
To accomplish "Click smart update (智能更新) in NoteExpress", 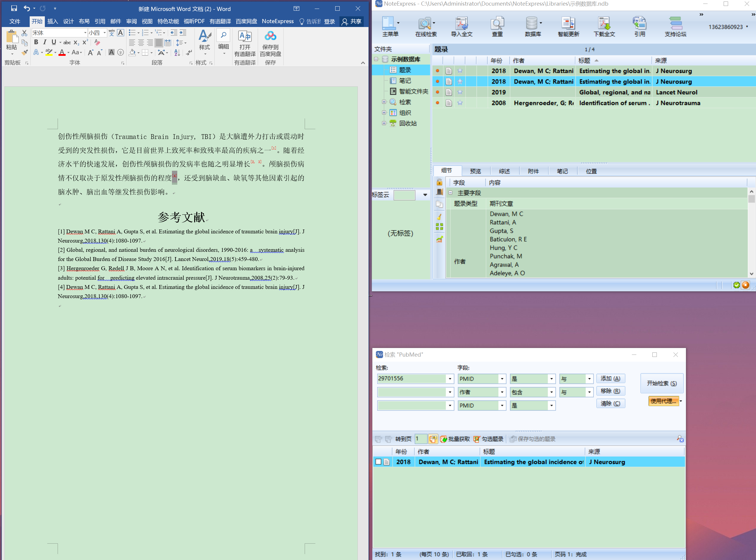I will point(569,27).
